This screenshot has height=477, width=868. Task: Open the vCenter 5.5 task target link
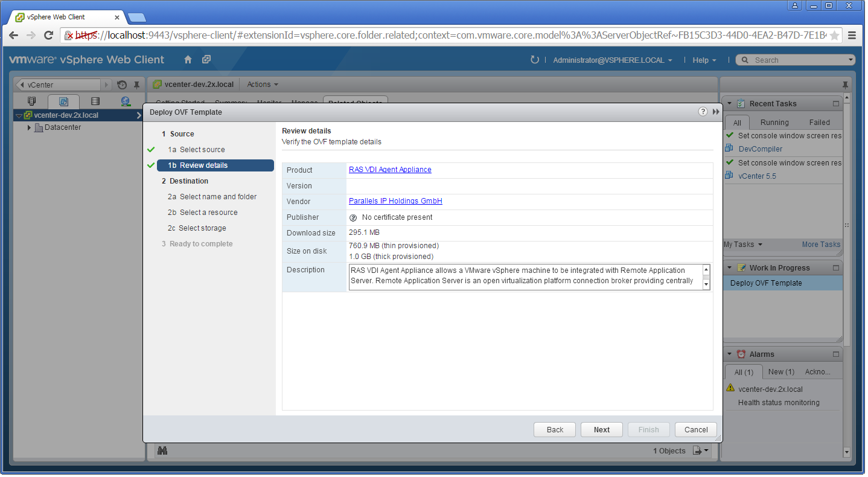click(757, 176)
